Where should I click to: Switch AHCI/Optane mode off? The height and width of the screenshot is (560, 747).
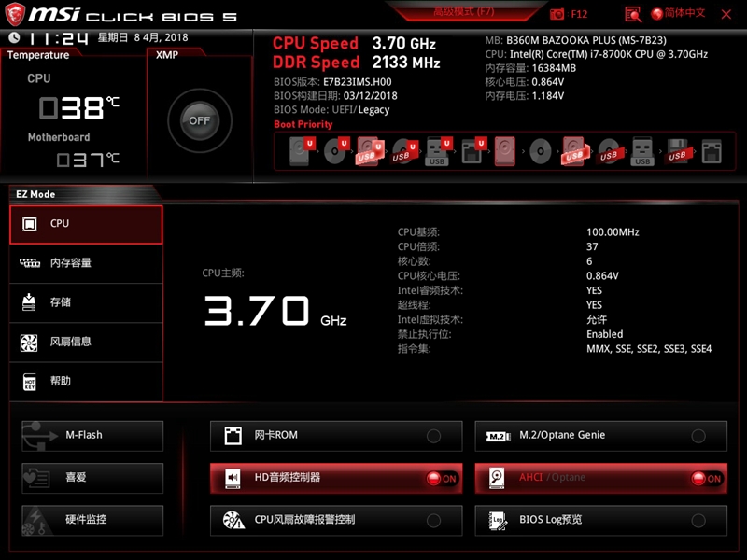pos(708,478)
